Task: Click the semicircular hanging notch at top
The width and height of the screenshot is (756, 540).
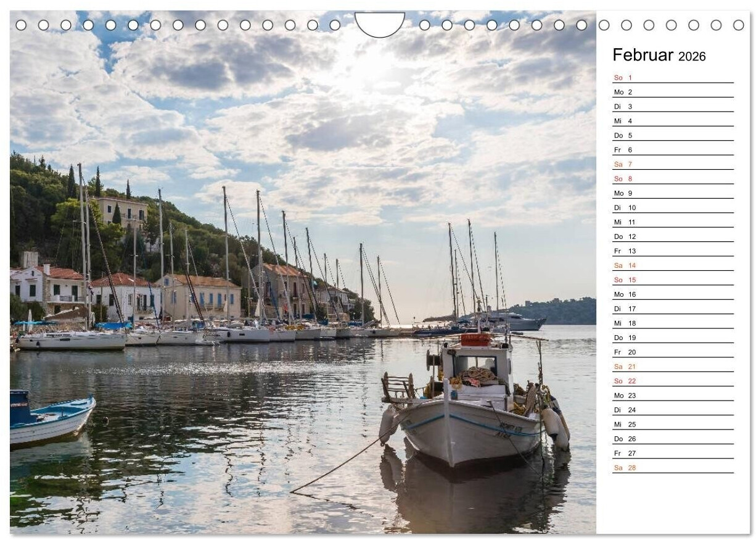Action: pyautogui.click(x=379, y=23)
